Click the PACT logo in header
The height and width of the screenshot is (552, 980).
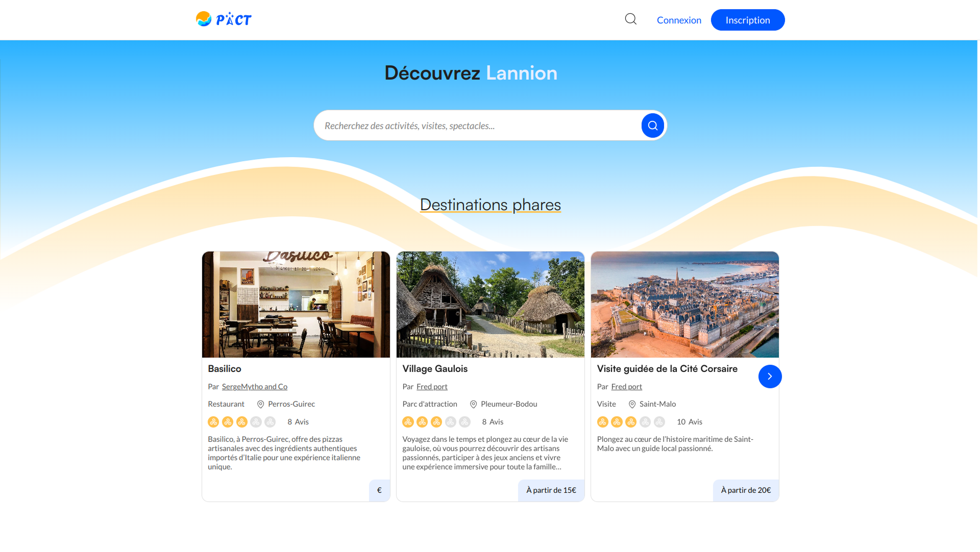(224, 19)
